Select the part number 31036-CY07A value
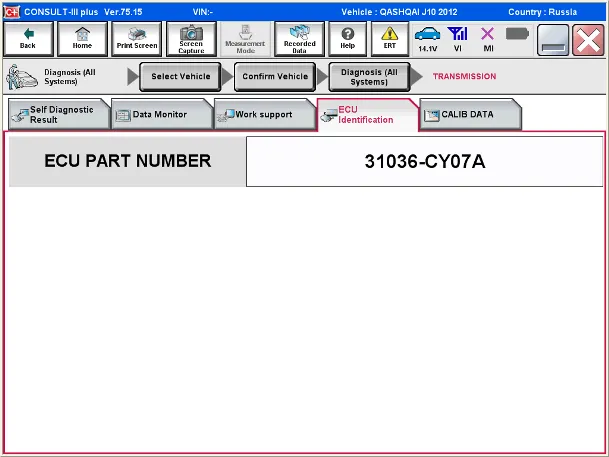The height and width of the screenshot is (457, 609). coord(425,161)
